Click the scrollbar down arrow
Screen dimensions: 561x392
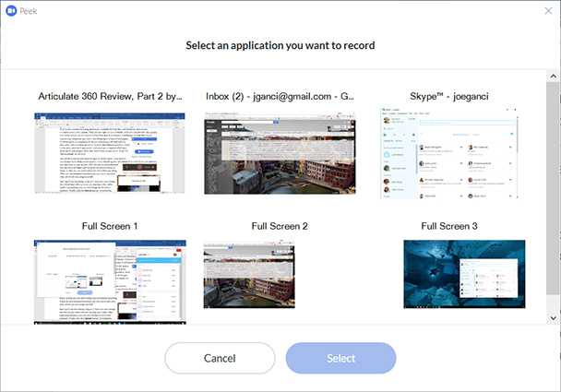553,316
